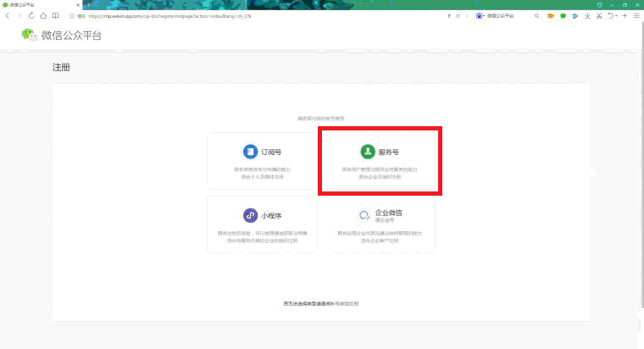This screenshot has width=644, height=349.
Task: Click the undo closed-tab arrow
Action: click(612, 15)
